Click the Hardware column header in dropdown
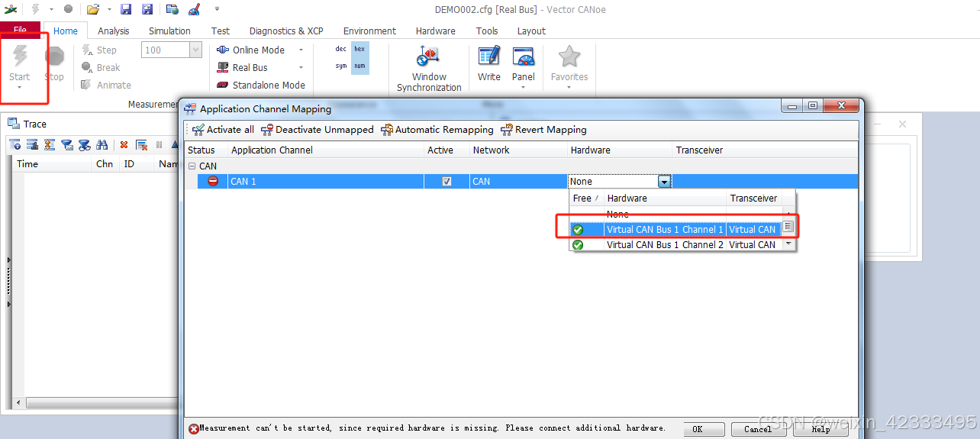Viewport: 980px width, 439px height. coord(664,199)
